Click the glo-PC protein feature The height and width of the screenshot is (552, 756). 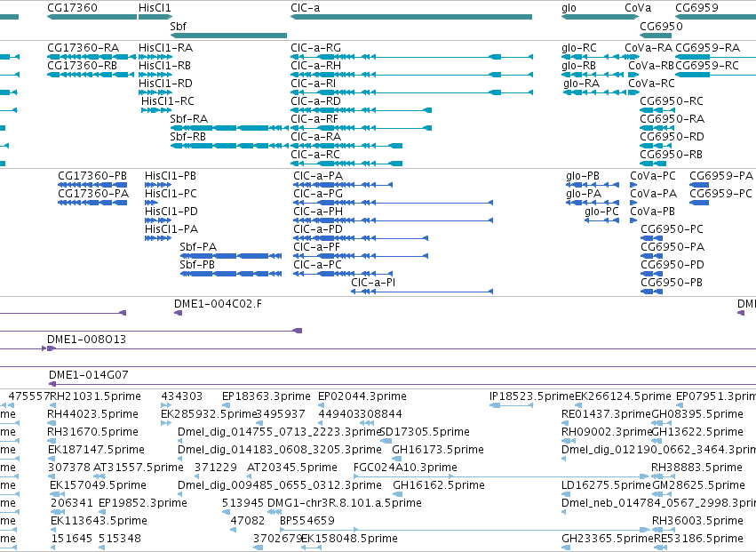point(601,220)
